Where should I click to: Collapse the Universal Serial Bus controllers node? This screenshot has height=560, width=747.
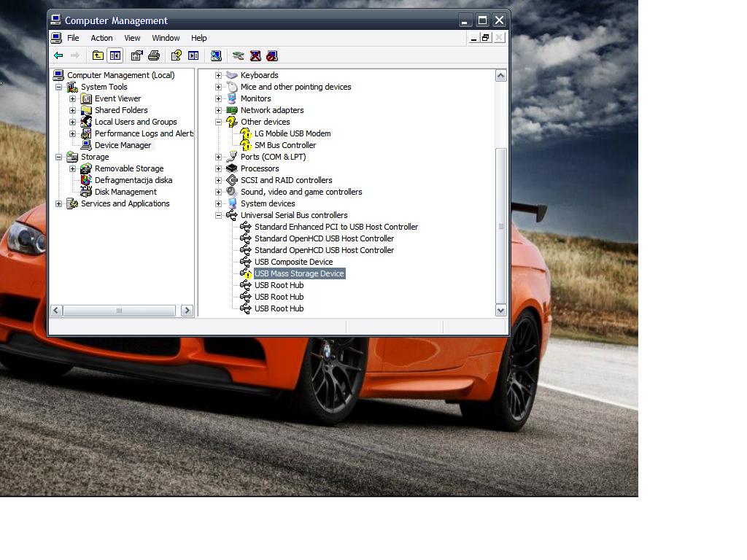click(x=218, y=215)
